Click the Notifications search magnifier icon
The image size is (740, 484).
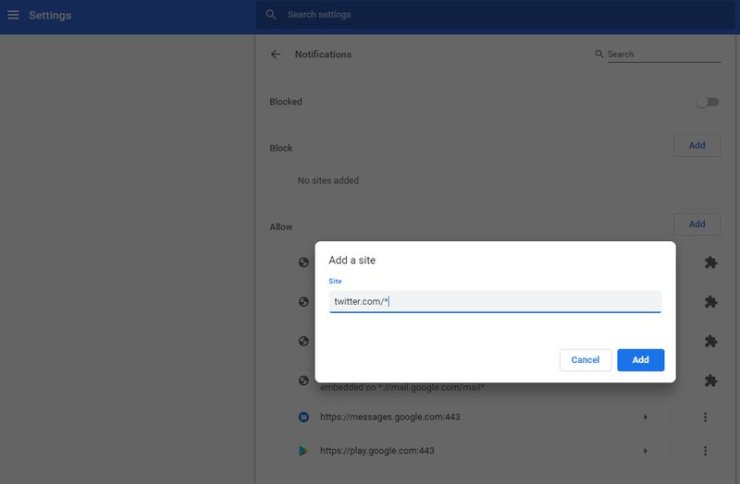coord(599,54)
